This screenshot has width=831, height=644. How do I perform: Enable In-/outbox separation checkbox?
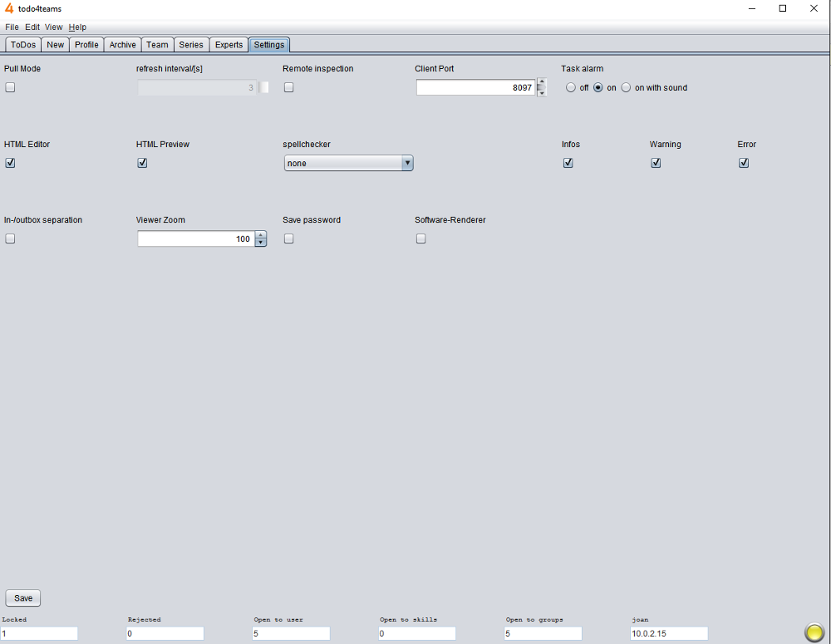pos(10,238)
